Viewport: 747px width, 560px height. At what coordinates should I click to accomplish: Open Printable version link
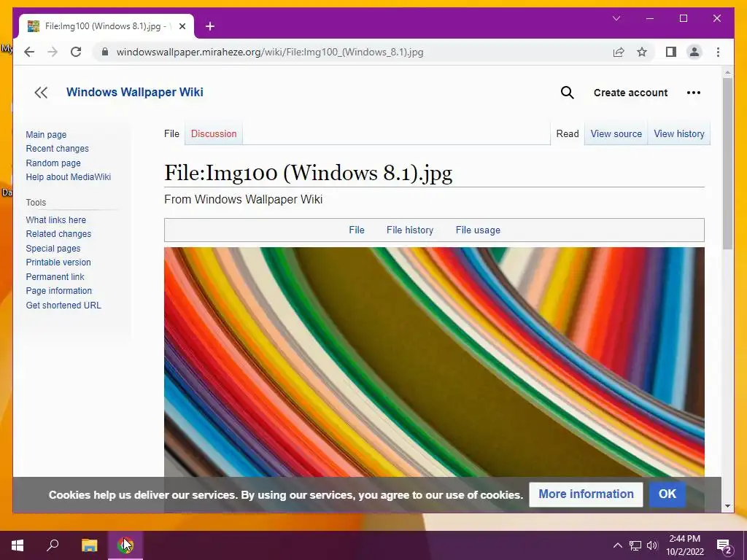[x=58, y=262]
